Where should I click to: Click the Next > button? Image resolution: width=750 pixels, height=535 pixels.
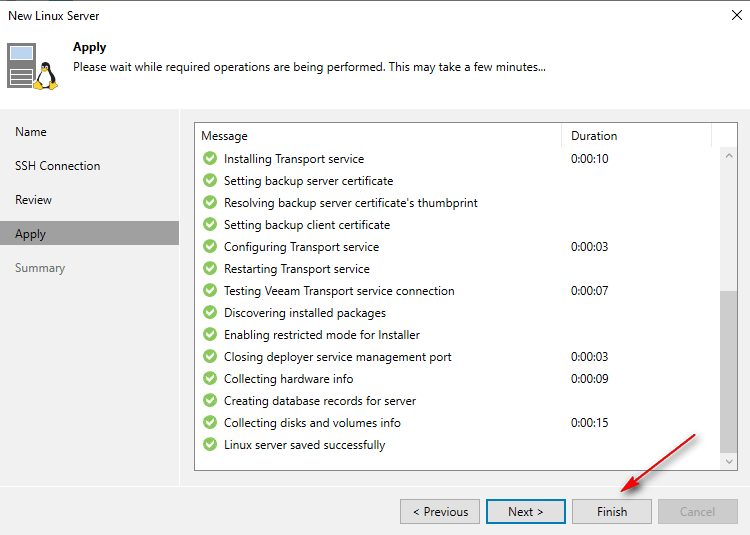pos(526,512)
